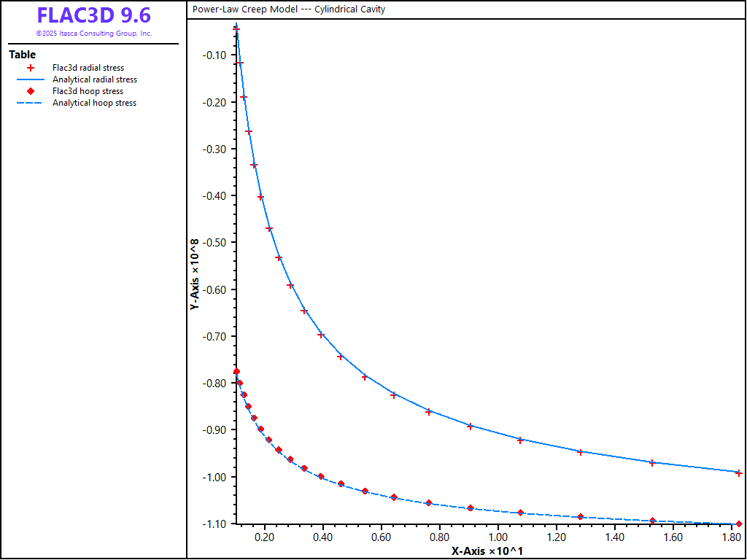Click the red plus legend marker
Screen dimensions: 747x560
[31, 68]
